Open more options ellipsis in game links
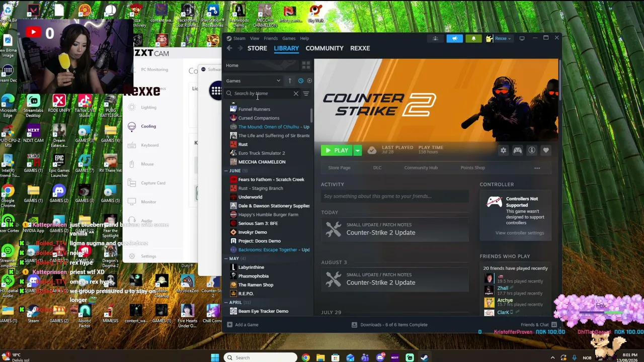This screenshot has width=644, height=362. (537, 168)
